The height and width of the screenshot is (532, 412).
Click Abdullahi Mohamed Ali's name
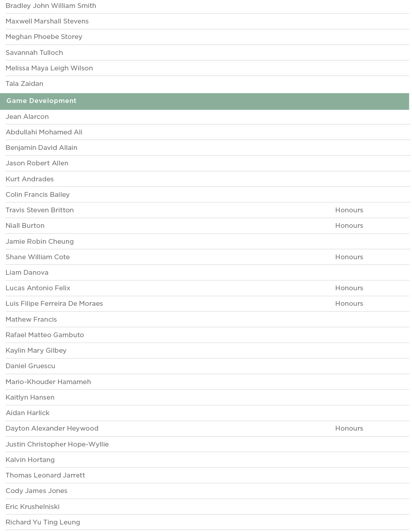(x=44, y=132)
